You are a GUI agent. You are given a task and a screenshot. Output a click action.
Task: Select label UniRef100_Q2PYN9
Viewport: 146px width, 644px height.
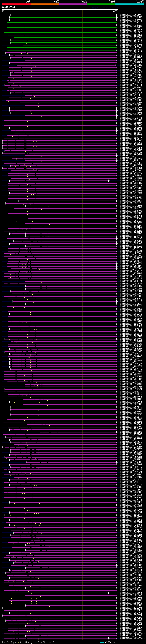[x=131, y=342]
